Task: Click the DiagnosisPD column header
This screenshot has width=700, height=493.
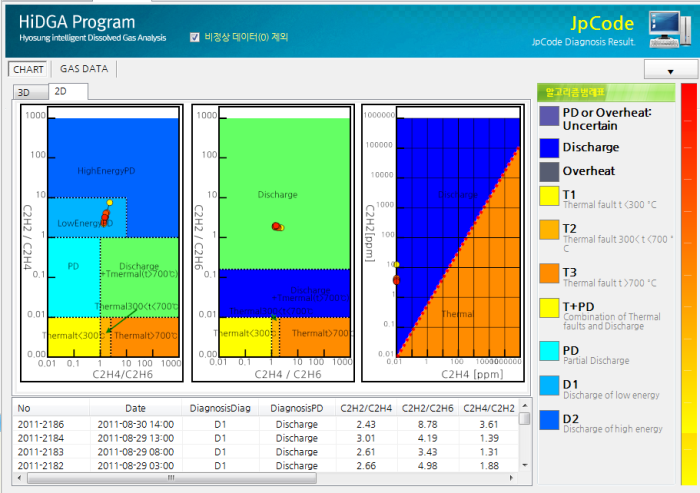Action: coord(297,408)
